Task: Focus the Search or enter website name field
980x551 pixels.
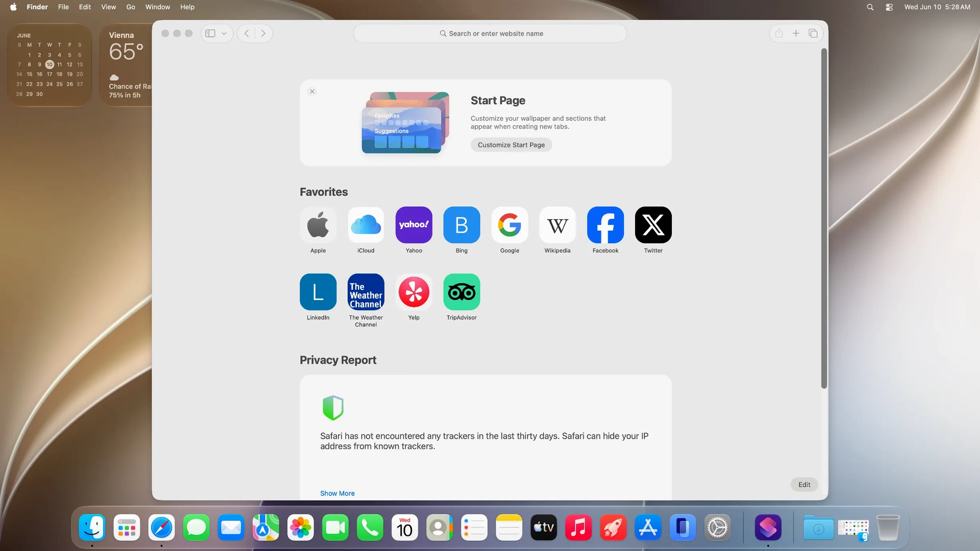Action: click(490, 34)
